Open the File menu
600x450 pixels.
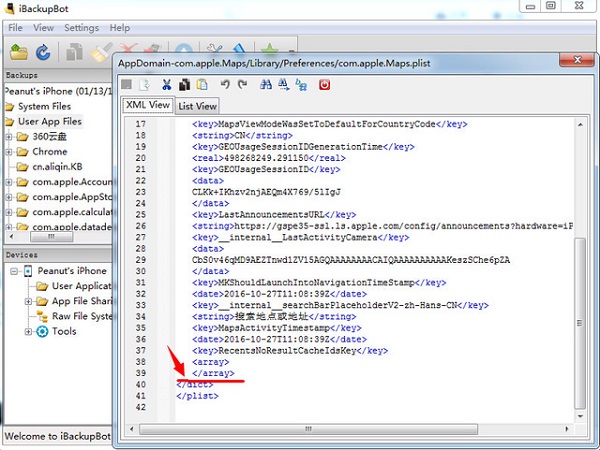(15, 28)
